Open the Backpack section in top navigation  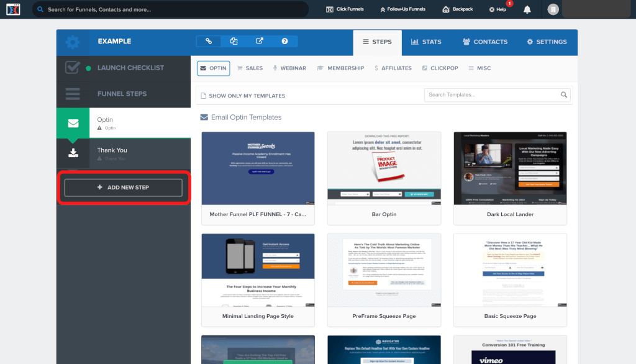pyautogui.click(x=458, y=9)
